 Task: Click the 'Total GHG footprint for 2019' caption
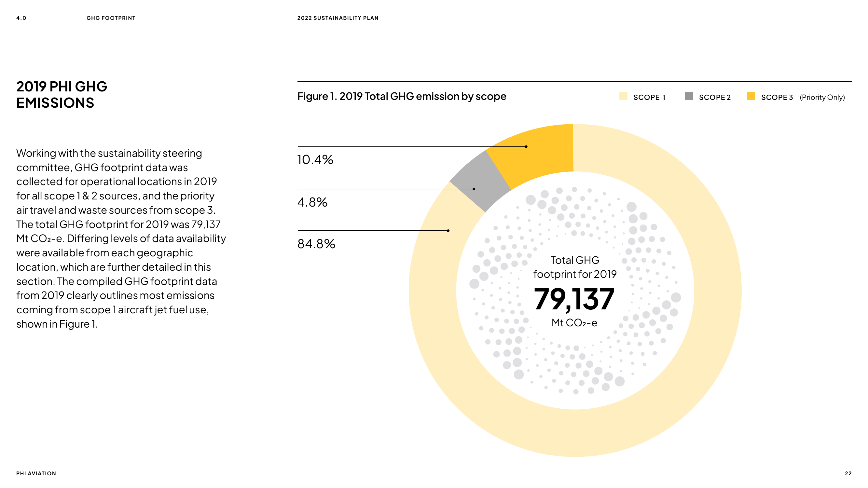(x=575, y=267)
